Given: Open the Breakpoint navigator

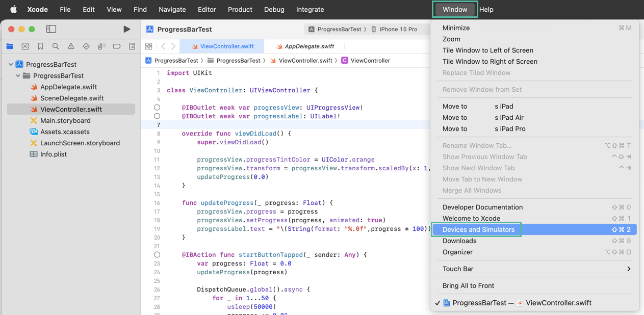Looking at the screenshot, I should click(117, 46).
